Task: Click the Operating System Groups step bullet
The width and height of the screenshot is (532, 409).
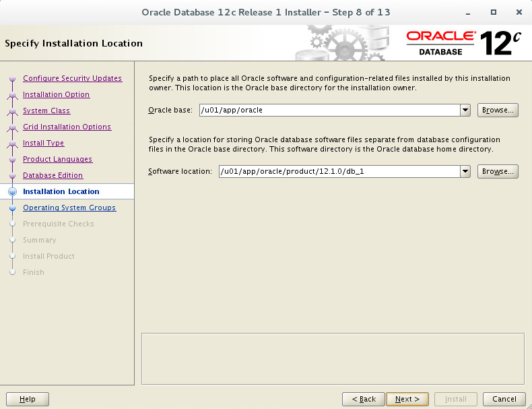Action: (x=13, y=208)
